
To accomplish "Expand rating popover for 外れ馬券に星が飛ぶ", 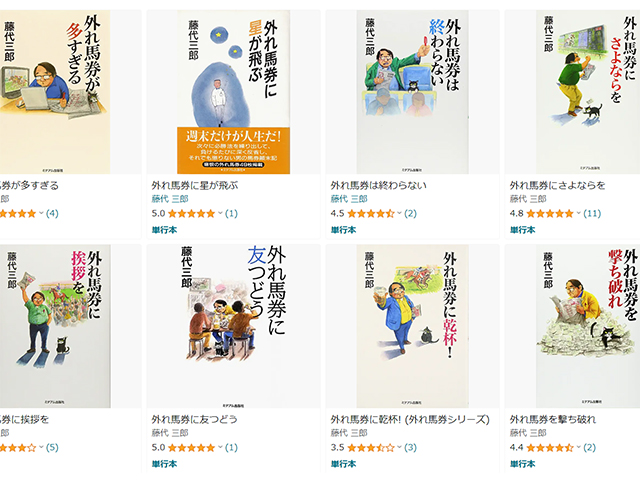I will 220,213.
